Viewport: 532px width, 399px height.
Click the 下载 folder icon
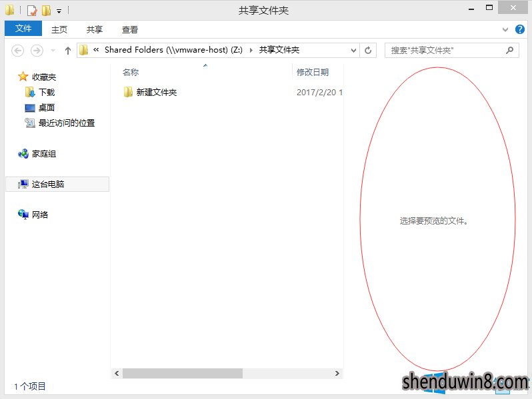(30, 92)
